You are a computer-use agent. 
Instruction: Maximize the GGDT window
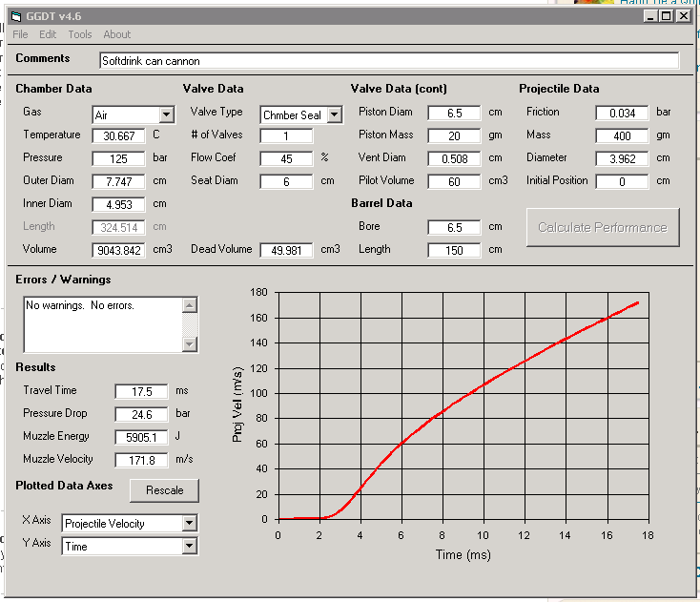coord(667,16)
